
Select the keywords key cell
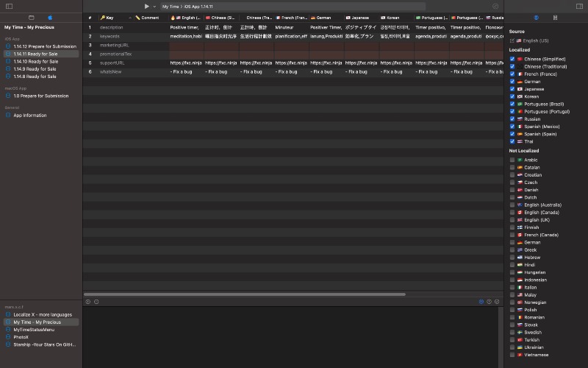(115, 36)
